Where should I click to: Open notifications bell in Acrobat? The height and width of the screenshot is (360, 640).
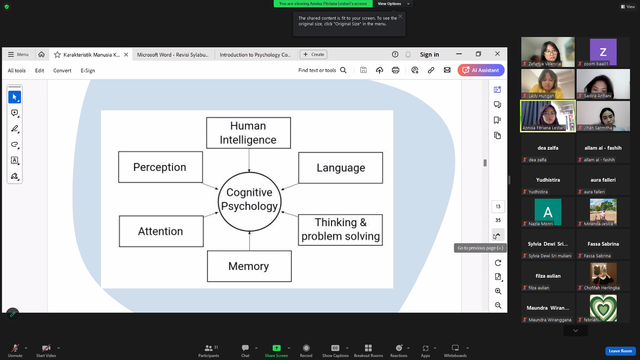pos(408,54)
